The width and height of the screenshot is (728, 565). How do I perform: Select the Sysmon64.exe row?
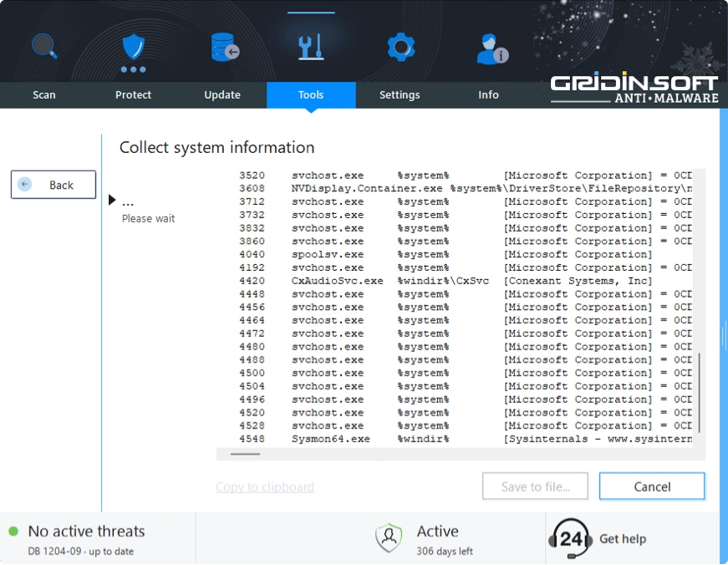pyautogui.click(x=466, y=439)
